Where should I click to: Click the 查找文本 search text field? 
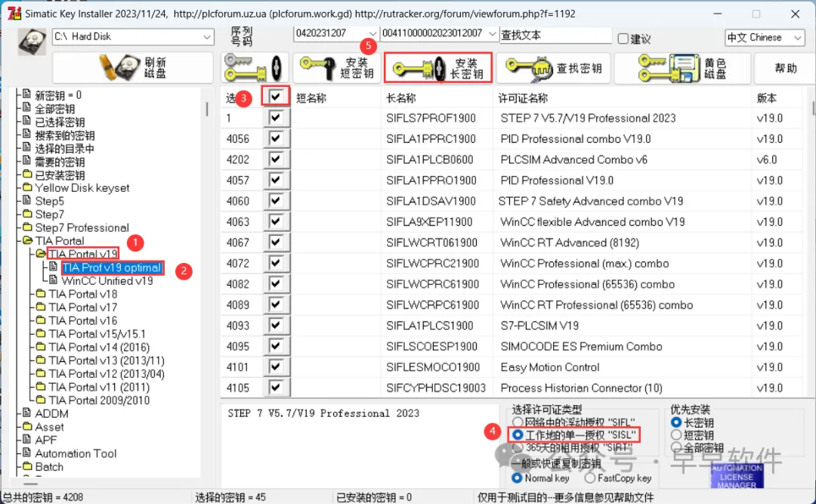click(555, 35)
